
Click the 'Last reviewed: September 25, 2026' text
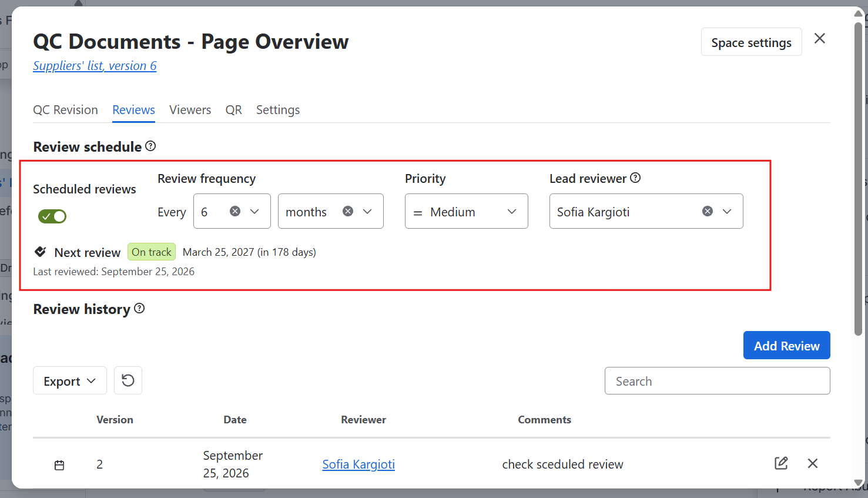click(x=113, y=272)
